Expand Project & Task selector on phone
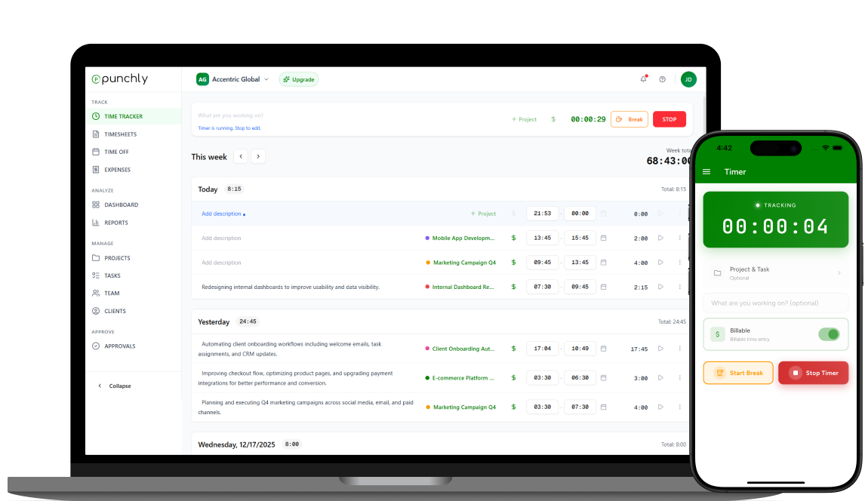 [775, 273]
